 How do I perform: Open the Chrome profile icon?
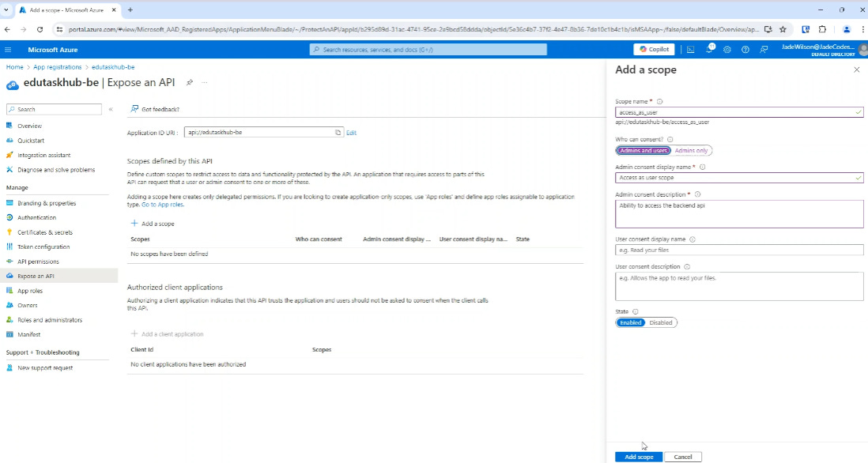[847, 29]
